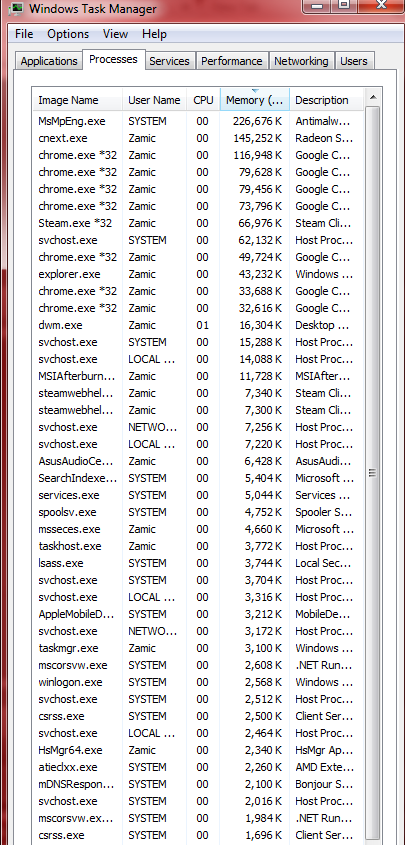Open the Help menu
405x845 pixels.
tap(153, 33)
